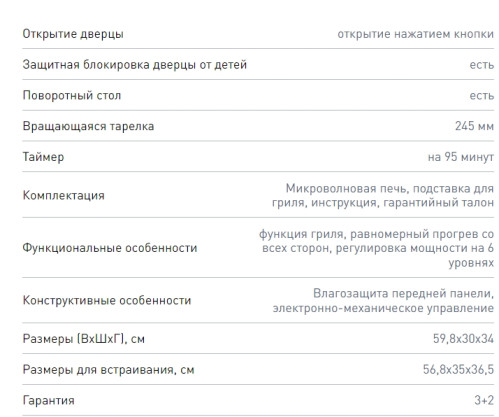Select 'Функциональные особенности' label
This screenshot has height=417, width=499.
(x=110, y=248)
